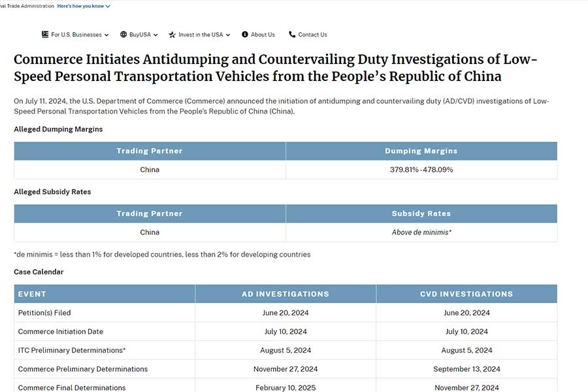The image size is (588, 392).
Task: Click the 'Commerce Final Determinations' row label
Action: [x=72, y=388]
